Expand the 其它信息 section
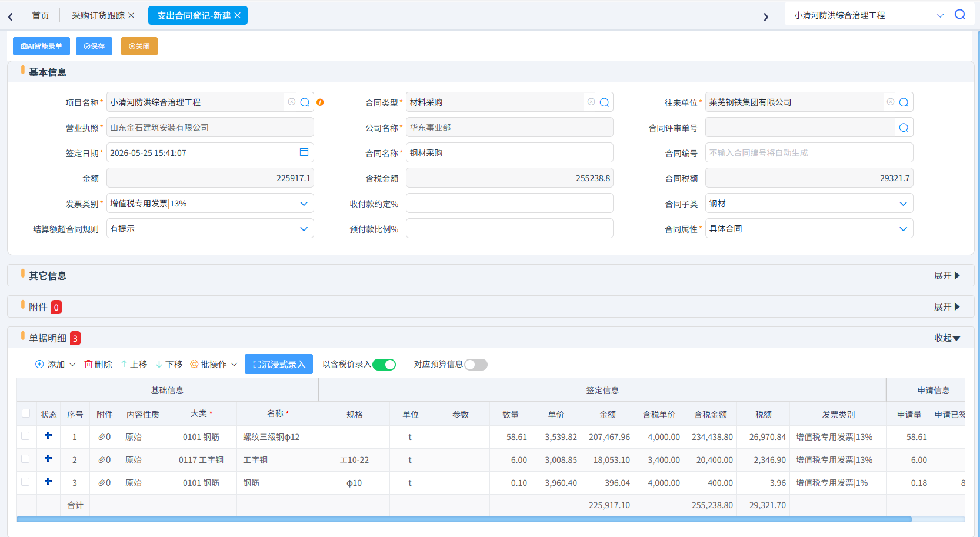Viewport: 980px width, 537px height. [x=947, y=276]
